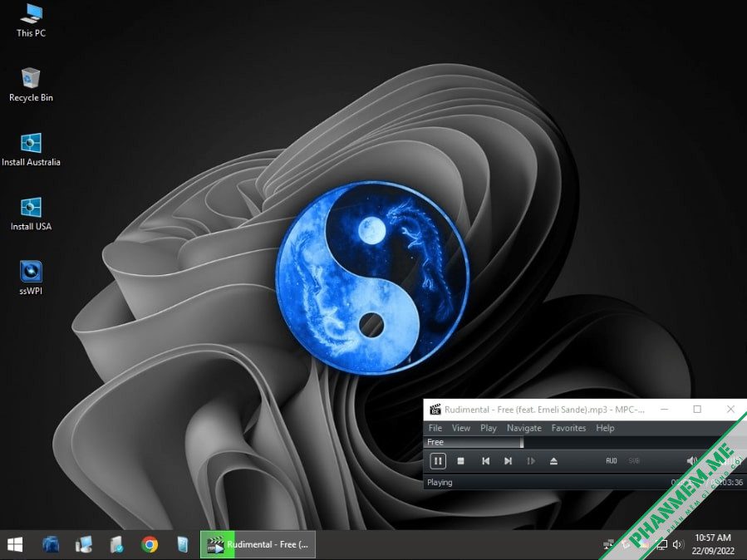The height and width of the screenshot is (560, 747).
Task: Select the Recycle Bin desktop icon
Action: (31, 85)
